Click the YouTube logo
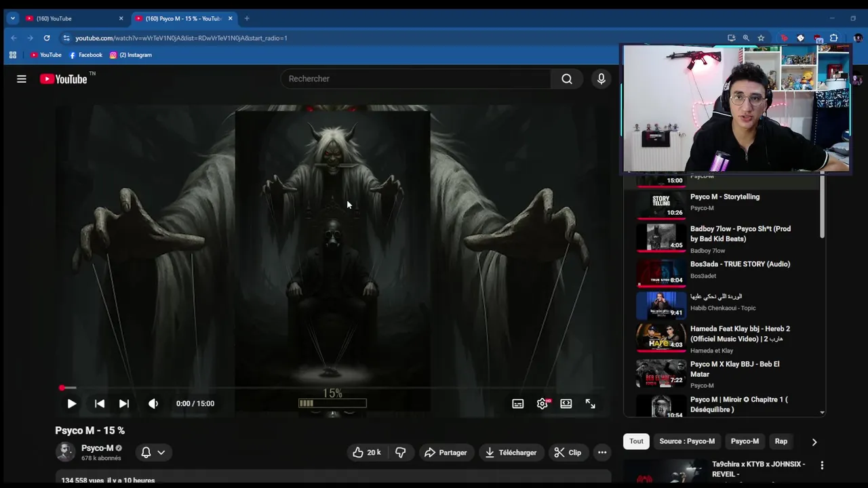868x488 pixels. pos(63,79)
